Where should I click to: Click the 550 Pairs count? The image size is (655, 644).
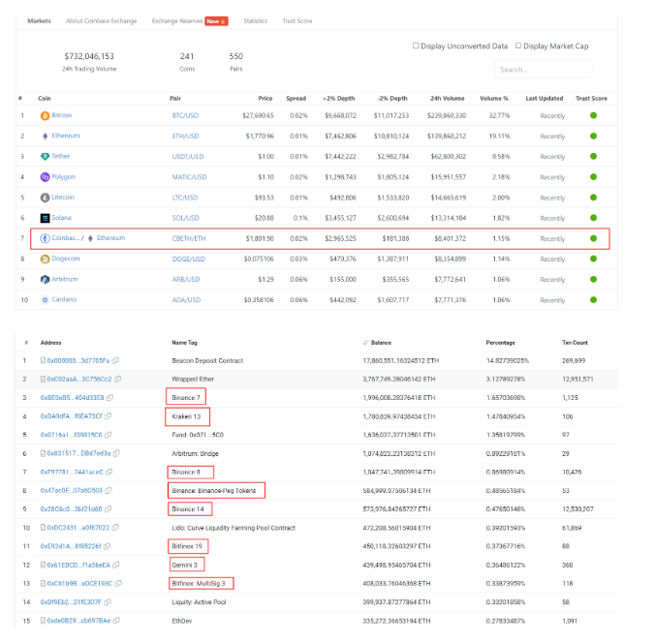pyautogui.click(x=236, y=56)
